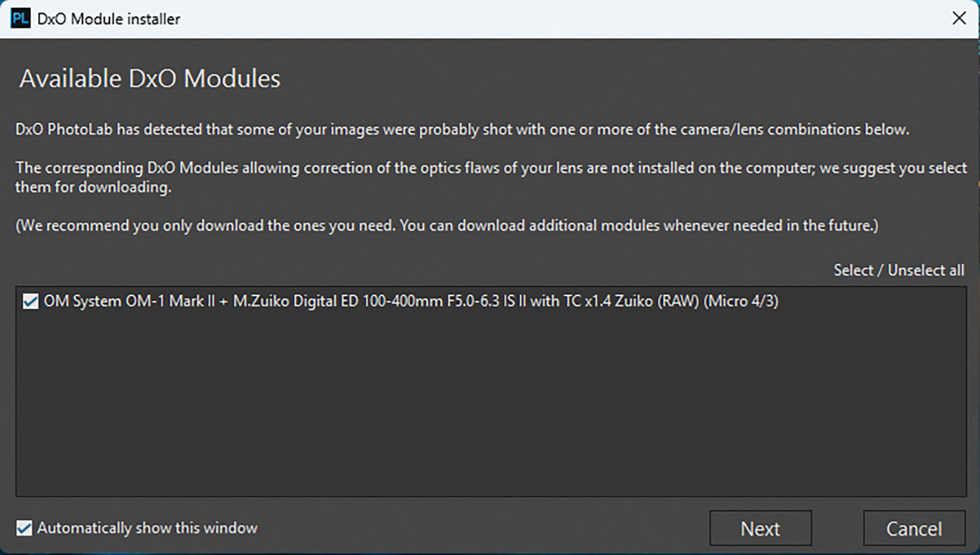Click Select / Unselect all
Viewport: 980px width, 555px height.
[x=898, y=271]
